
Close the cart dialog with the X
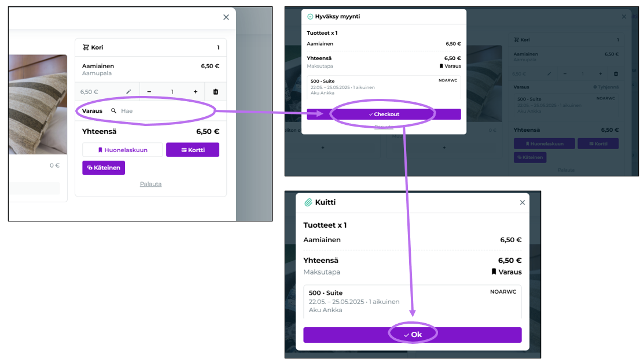(226, 17)
